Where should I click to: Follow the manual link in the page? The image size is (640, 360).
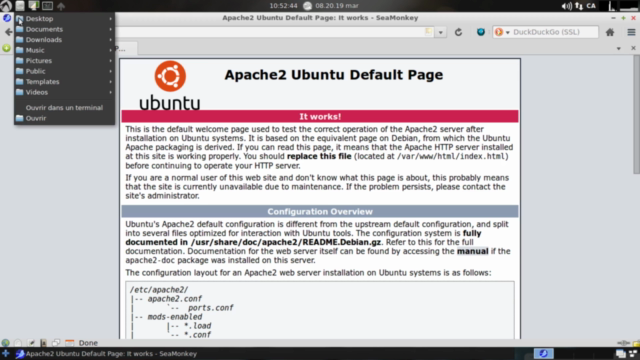472,251
